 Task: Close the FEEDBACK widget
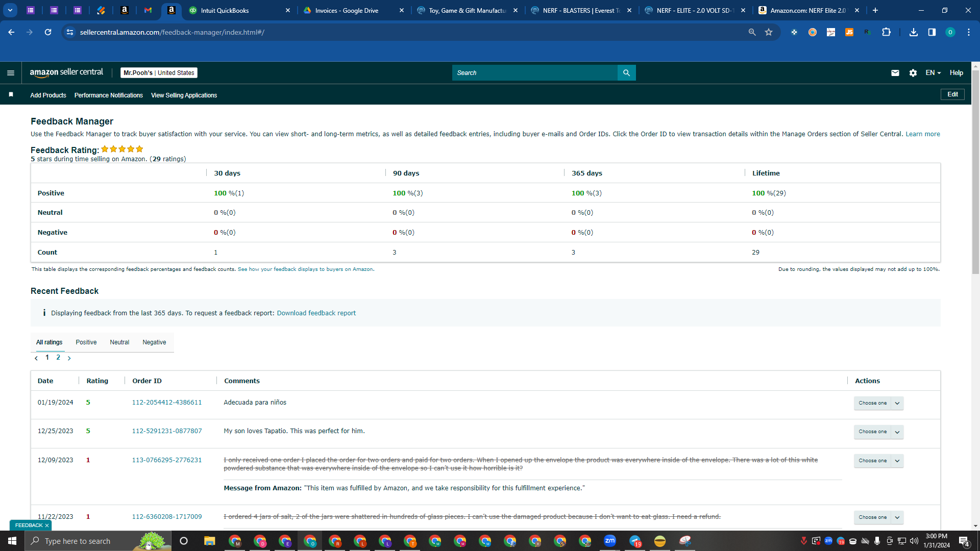47,525
